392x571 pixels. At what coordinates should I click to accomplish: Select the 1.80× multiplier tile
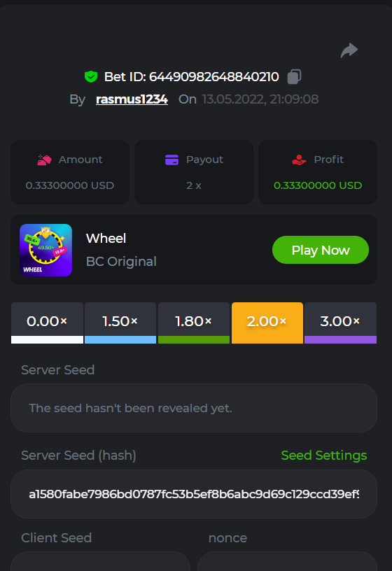pyautogui.click(x=194, y=323)
